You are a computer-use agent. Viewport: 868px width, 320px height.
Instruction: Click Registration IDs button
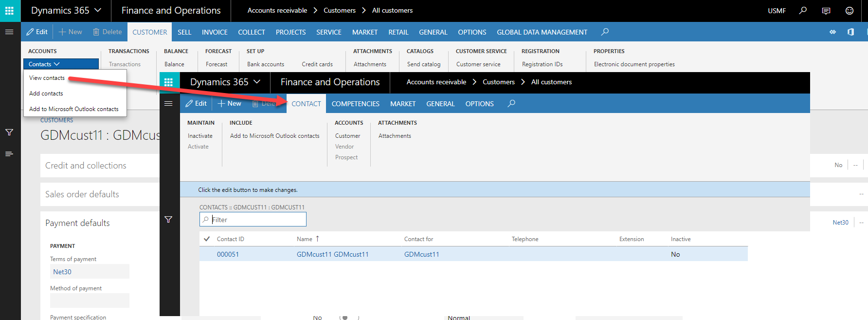point(542,64)
